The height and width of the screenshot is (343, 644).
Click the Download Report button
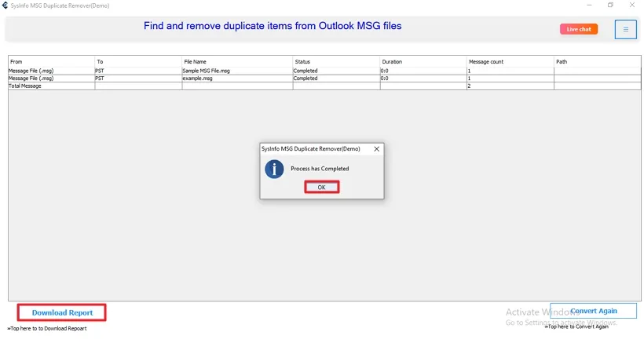pyautogui.click(x=62, y=312)
